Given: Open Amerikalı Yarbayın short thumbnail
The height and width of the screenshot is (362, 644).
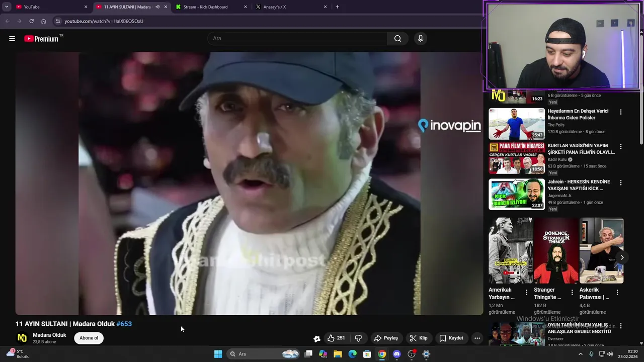Looking at the screenshot, I should (x=511, y=250).
